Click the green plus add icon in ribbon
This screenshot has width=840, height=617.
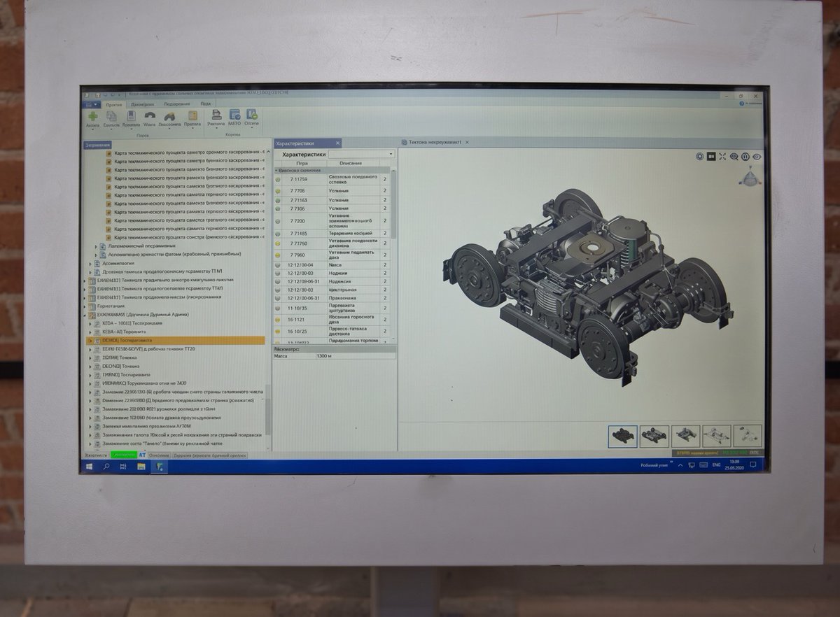92,116
